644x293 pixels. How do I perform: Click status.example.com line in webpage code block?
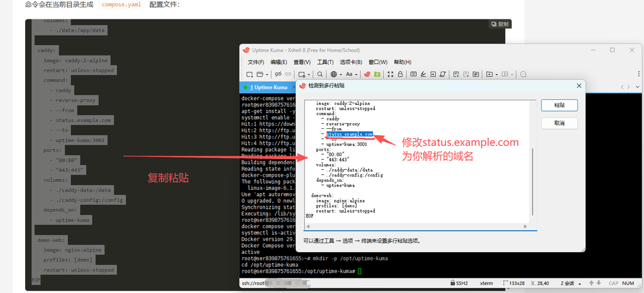tap(84, 120)
